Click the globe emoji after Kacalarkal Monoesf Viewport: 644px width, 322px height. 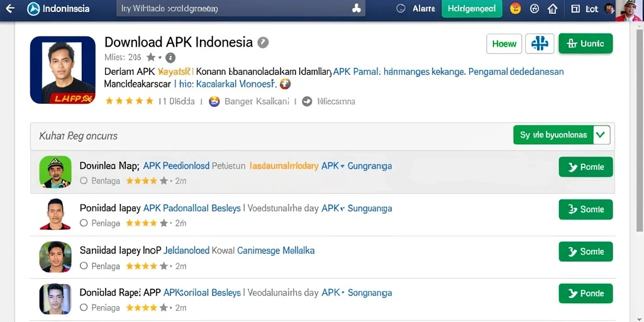(x=285, y=85)
